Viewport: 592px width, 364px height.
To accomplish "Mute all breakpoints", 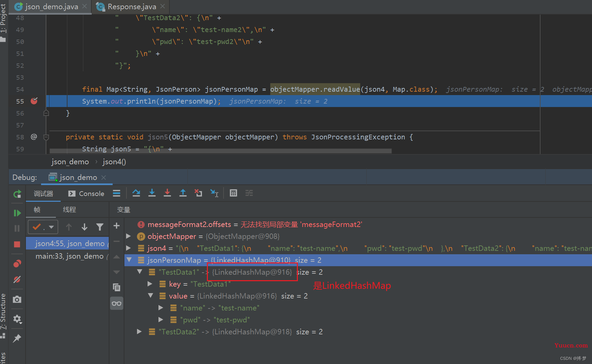I will point(17,280).
